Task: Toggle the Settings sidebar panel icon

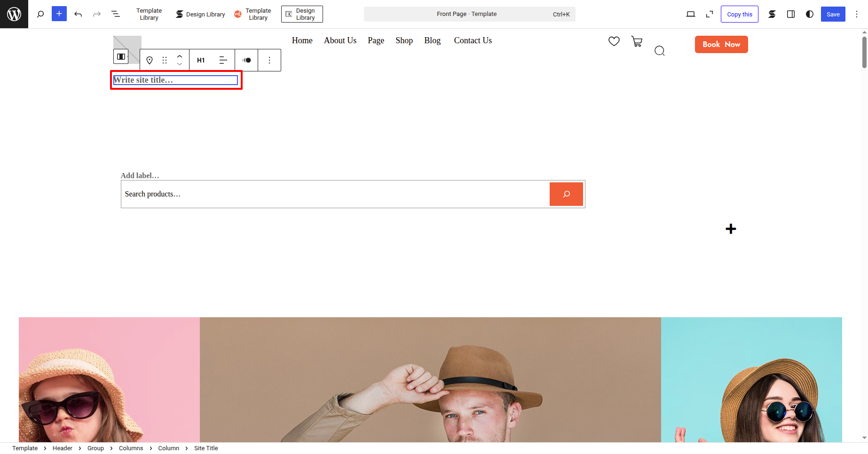Action: pos(791,14)
